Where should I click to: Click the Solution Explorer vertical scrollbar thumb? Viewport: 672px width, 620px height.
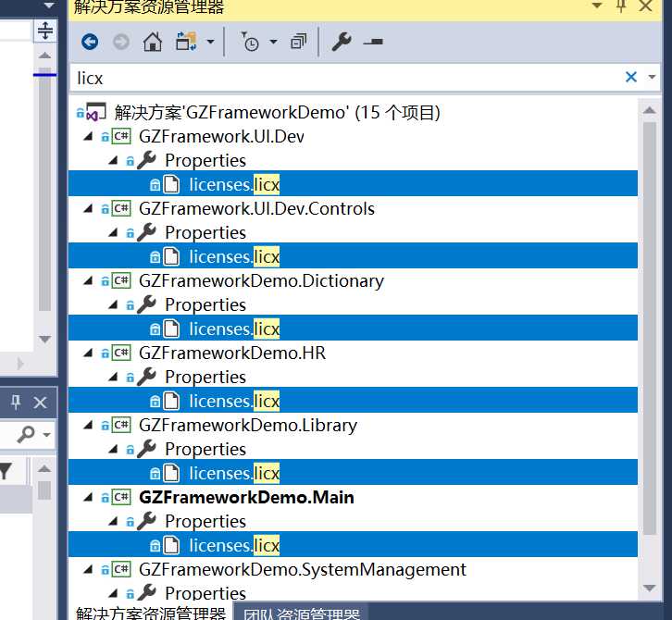point(649,329)
